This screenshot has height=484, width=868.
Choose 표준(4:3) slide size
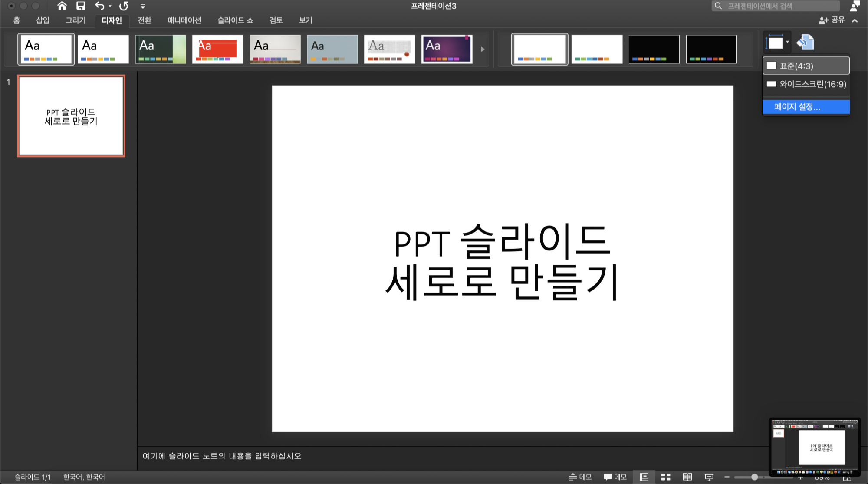pyautogui.click(x=806, y=66)
